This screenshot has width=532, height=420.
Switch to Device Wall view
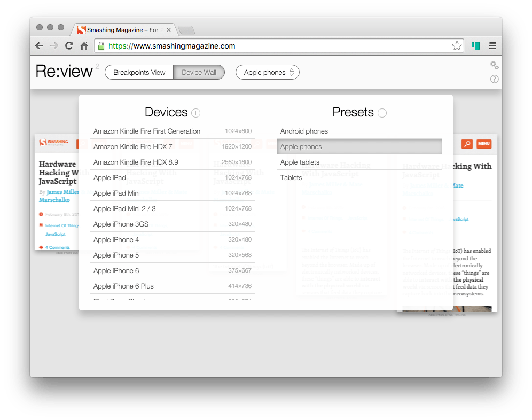coord(199,72)
